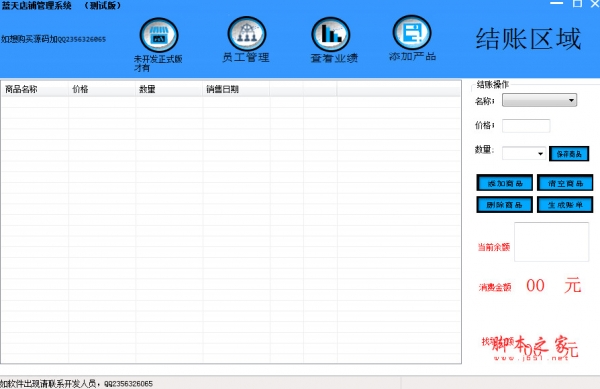The height and width of the screenshot is (389, 600).
Task: Click the 查看业绩 text label
Action: click(334, 58)
